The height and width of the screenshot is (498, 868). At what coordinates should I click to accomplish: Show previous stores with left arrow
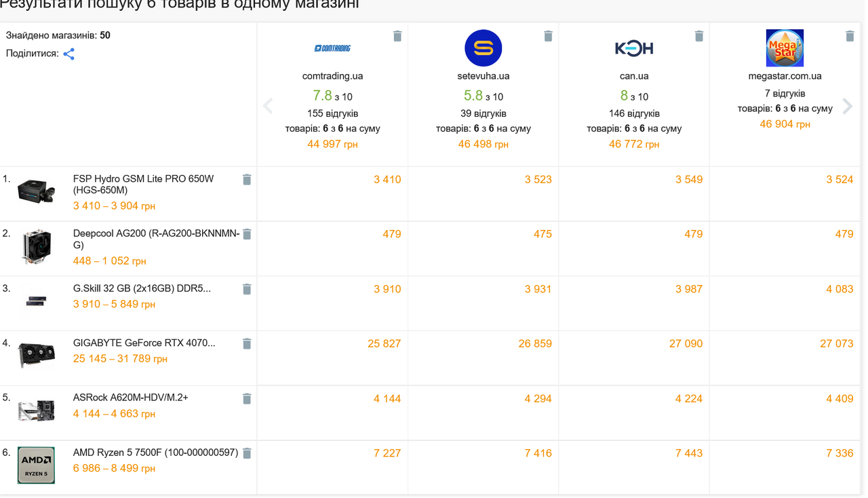pos(268,106)
